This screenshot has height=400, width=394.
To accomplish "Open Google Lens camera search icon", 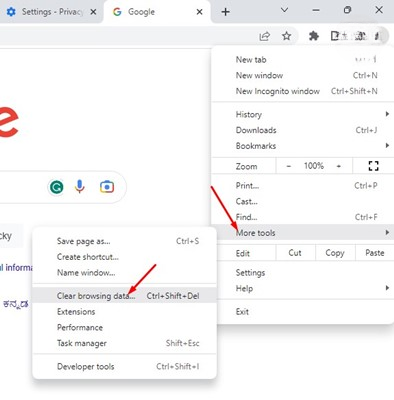I will tap(107, 187).
